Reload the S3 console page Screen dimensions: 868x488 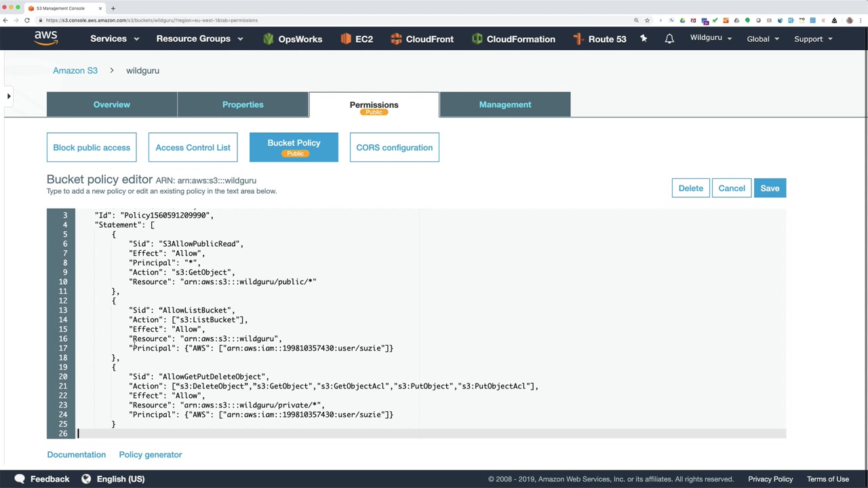[27, 20]
